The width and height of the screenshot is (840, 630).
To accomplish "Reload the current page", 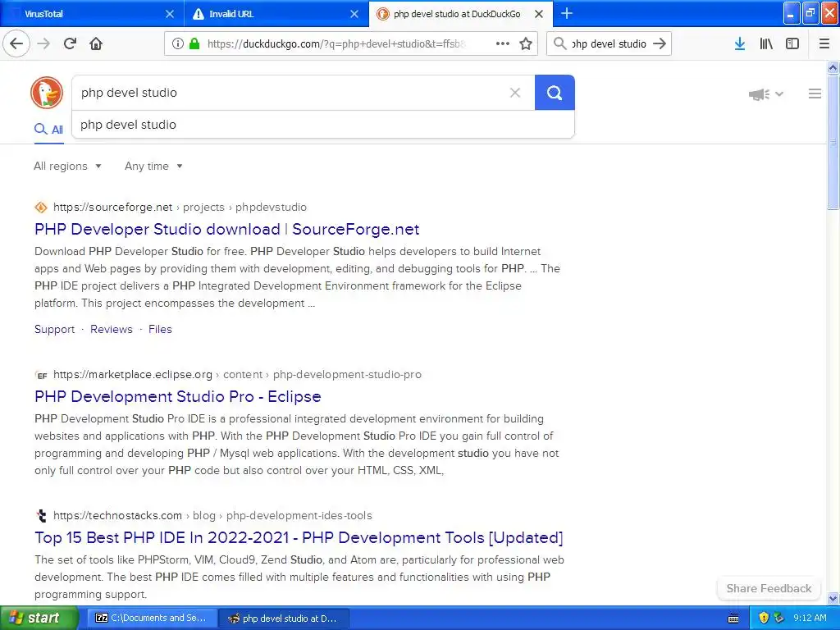I will pos(70,44).
